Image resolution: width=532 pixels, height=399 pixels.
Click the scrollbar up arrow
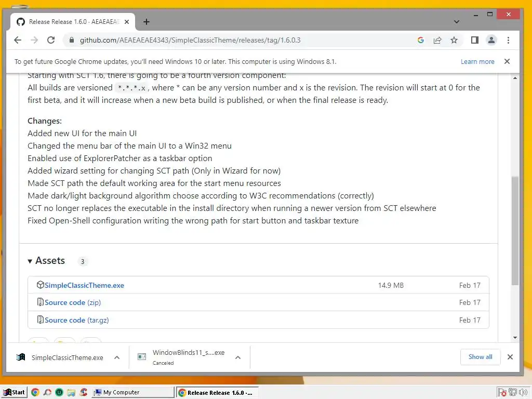(515, 78)
